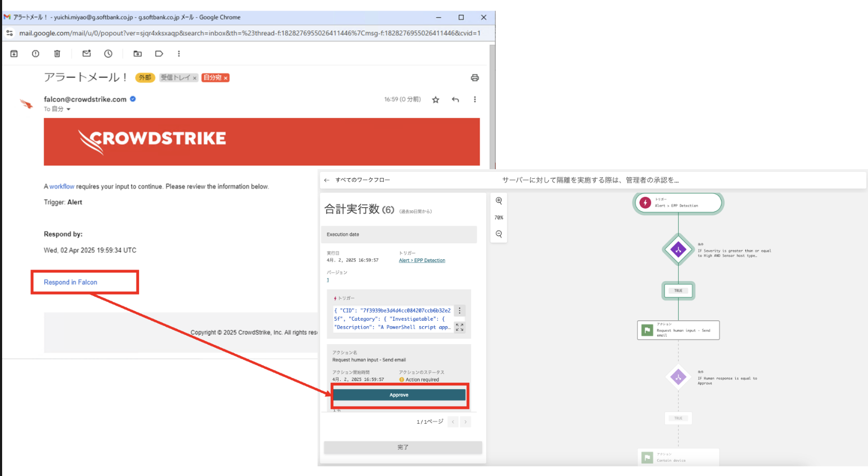Image resolution: width=868 pixels, height=476 pixels.
Task: Expand the To 自分 recipient details
Action: pos(68,109)
